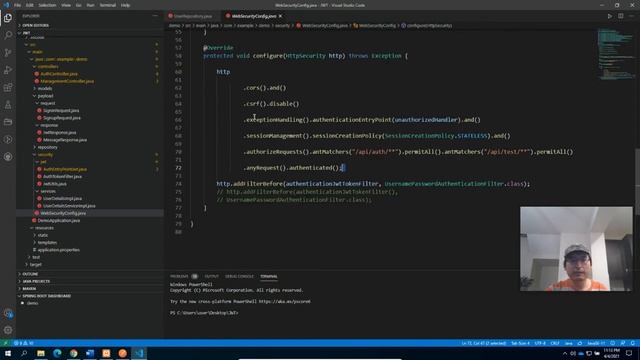Open the Extensions view
Viewport: 640px width, 360px height.
pyautogui.click(x=8, y=87)
